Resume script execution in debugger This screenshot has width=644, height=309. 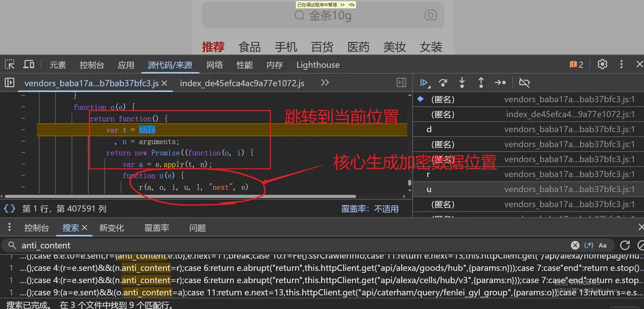pyautogui.click(x=424, y=83)
